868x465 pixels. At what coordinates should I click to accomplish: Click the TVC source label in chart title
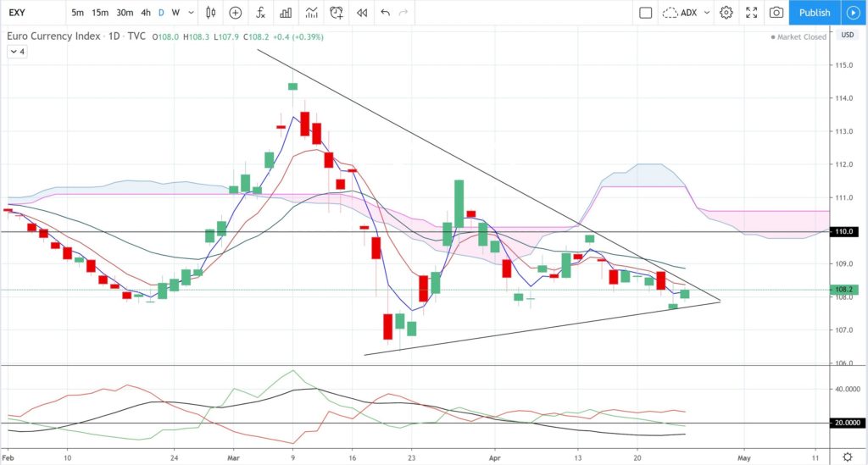click(136, 36)
